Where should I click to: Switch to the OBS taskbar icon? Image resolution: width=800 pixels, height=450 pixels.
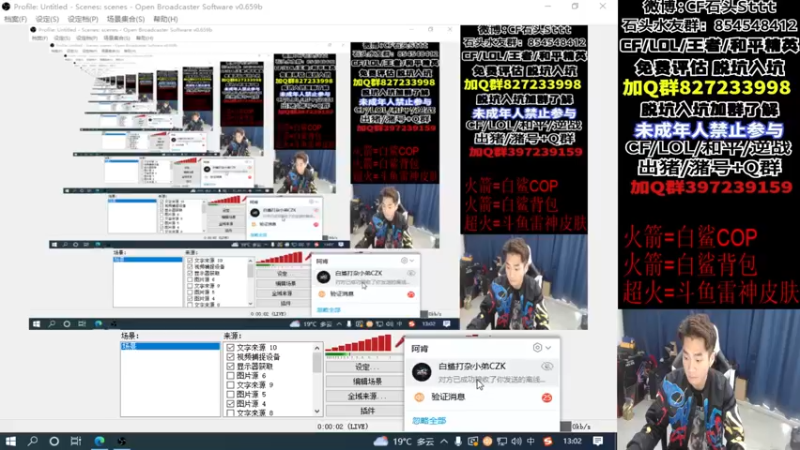click(121, 441)
